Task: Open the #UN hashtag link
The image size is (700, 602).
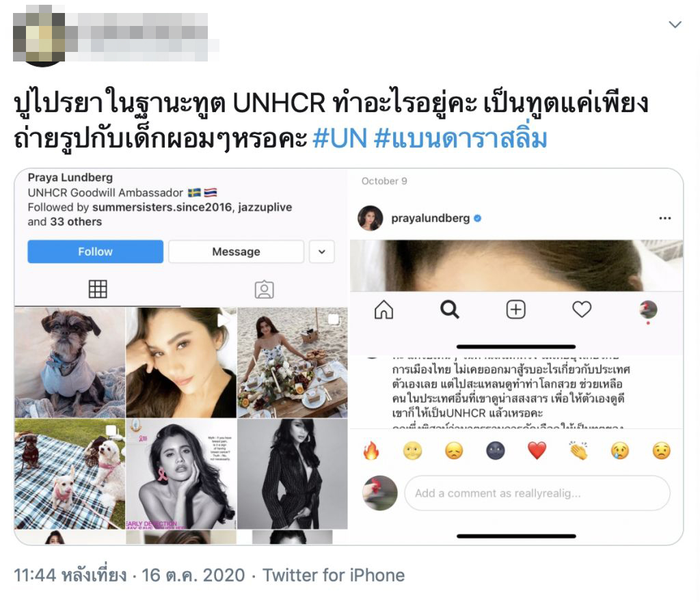Action: (x=340, y=139)
